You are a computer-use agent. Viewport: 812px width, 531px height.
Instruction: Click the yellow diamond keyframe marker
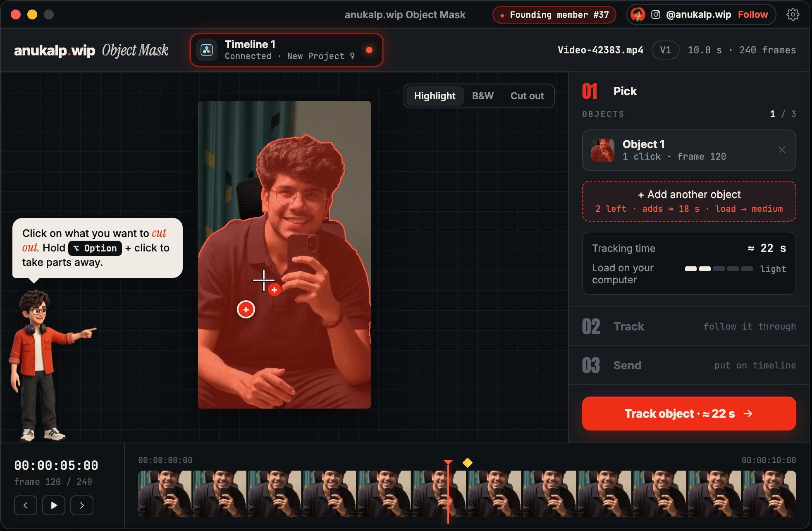tap(468, 462)
